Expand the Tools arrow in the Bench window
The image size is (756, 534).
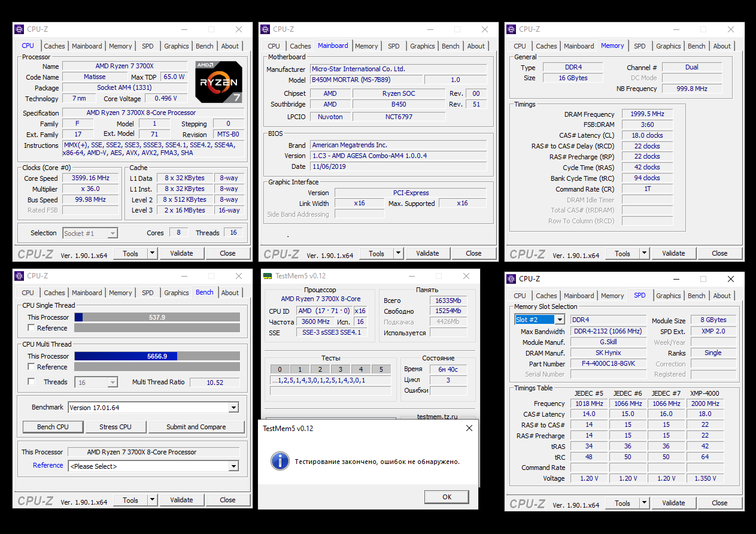(153, 500)
